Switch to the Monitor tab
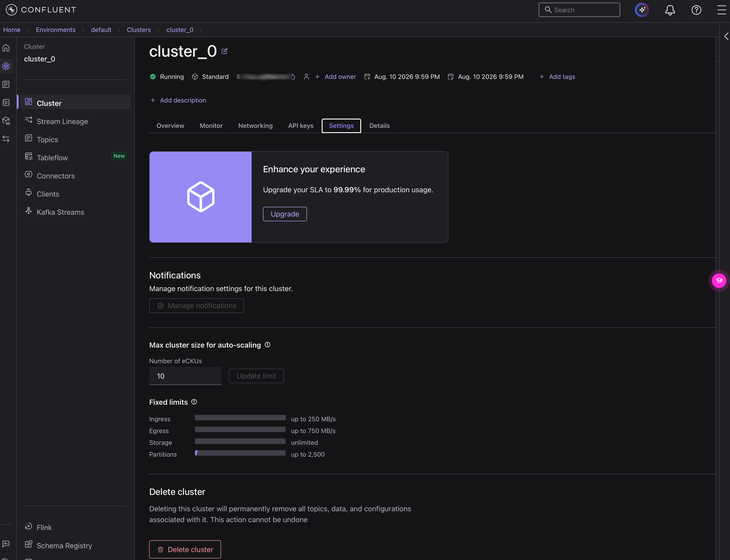Viewport: 730px width, 560px height. coord(211,126)
